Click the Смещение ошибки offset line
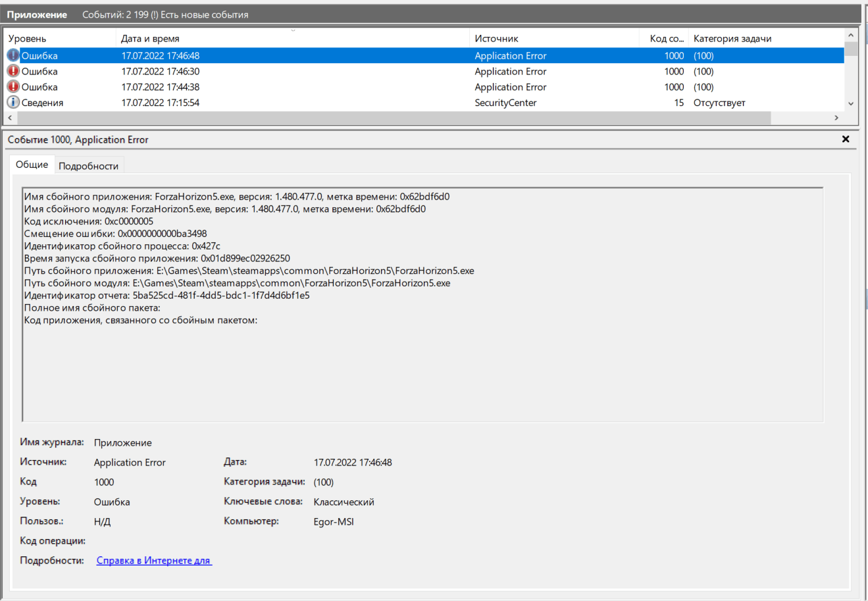 (x=115, y=233)
